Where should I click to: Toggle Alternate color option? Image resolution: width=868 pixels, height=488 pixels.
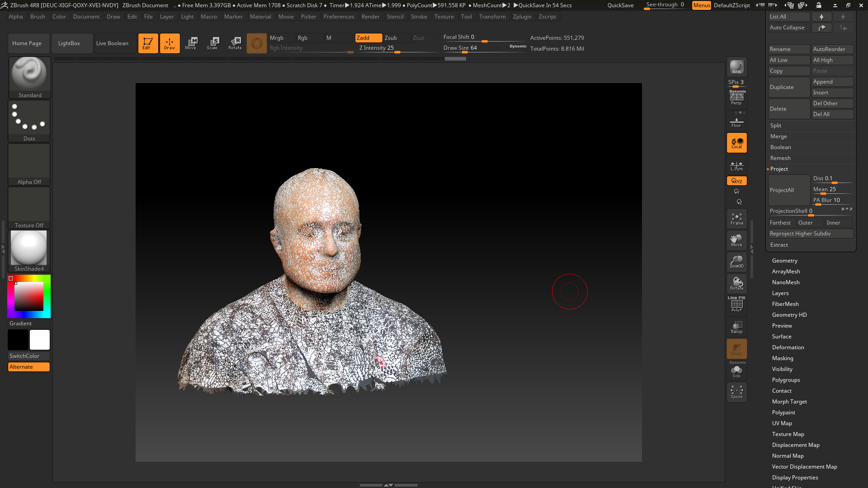point(29,367)
